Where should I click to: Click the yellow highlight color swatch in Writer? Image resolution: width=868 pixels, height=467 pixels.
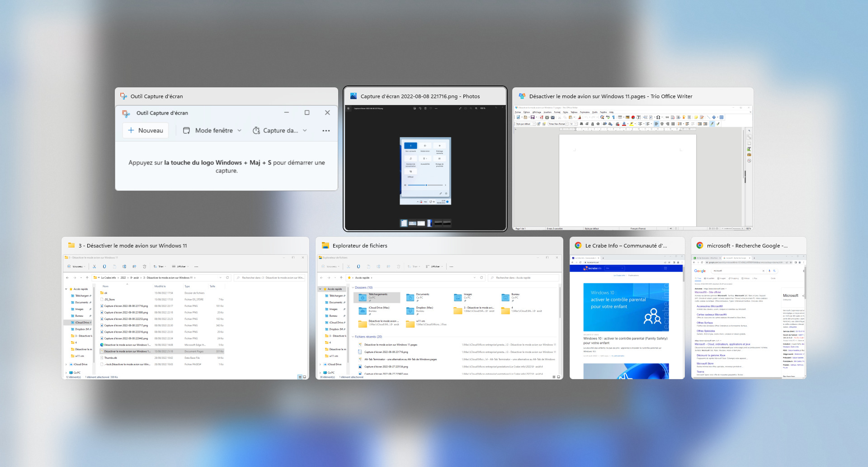pyautogui.click(x=632, y=124)
